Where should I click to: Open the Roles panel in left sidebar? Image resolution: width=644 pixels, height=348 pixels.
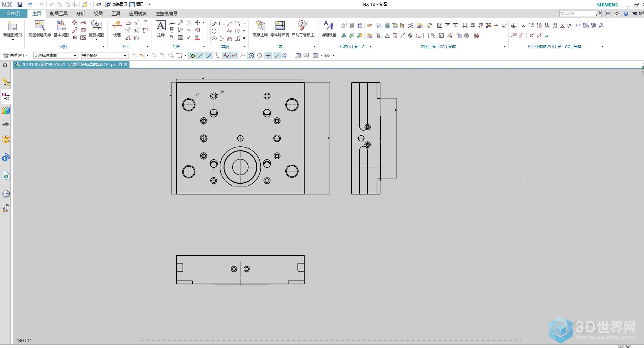tap(6, 208)
